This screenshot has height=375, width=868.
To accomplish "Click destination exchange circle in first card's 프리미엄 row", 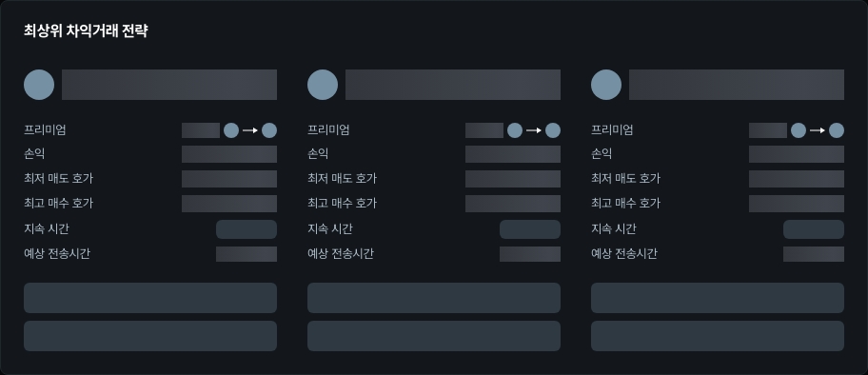I will (269, 130).
